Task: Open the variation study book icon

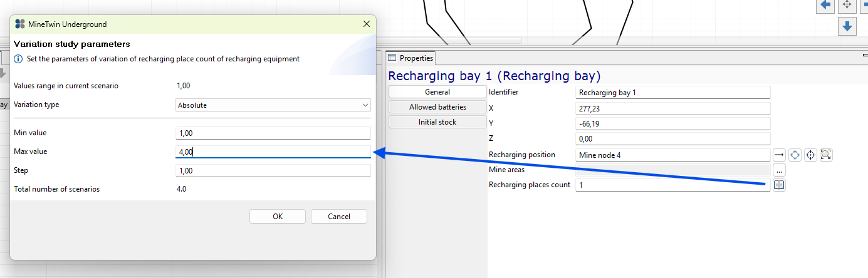Action: click(x=779, y=185)
